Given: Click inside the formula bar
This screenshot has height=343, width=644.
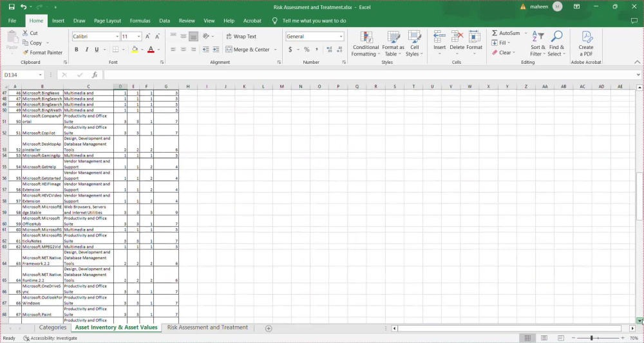Looking at the screenshot, I should click(369, 75).
